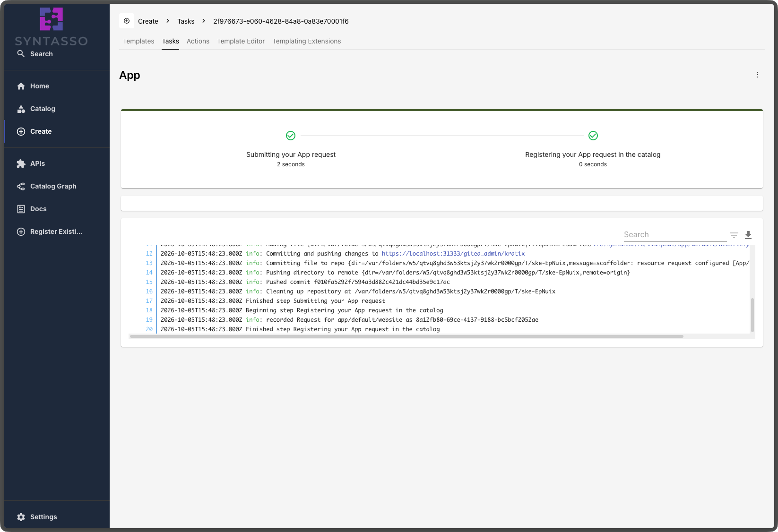This screenshot has width=778, height=532.
Task: Click log line number 12
Action: (149, 254)
